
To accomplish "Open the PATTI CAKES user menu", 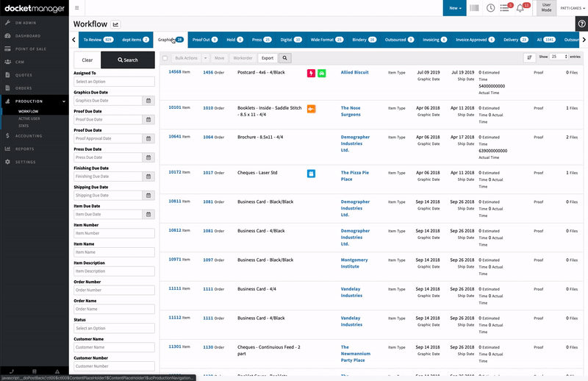I will point(573,8).
